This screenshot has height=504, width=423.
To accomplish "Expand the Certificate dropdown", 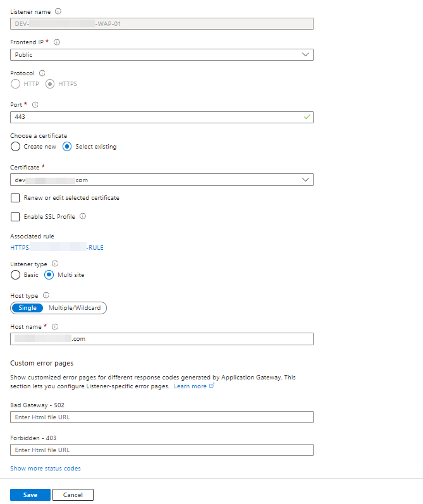I will pos(162,180).
